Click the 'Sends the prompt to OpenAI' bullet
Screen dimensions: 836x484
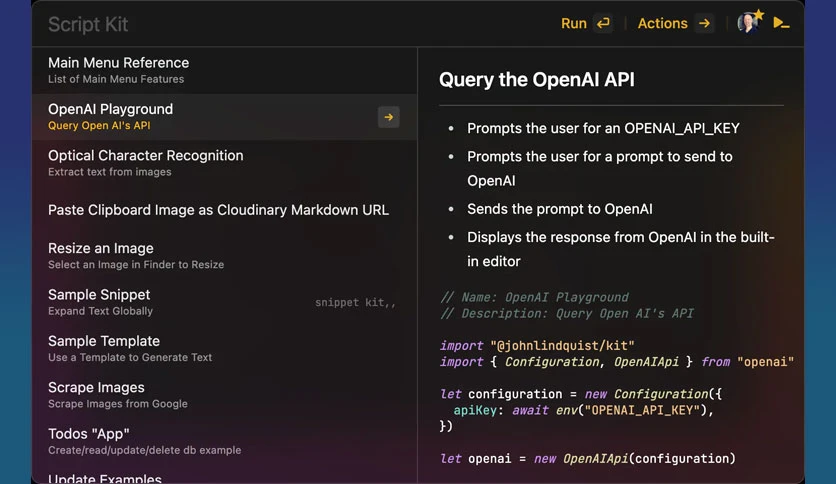(559, 209)
